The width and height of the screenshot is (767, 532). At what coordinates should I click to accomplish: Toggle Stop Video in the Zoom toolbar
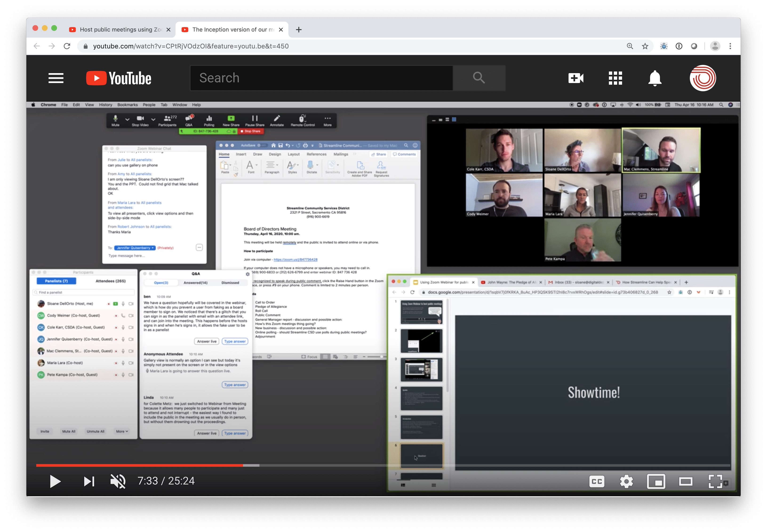tap(140, 121)
